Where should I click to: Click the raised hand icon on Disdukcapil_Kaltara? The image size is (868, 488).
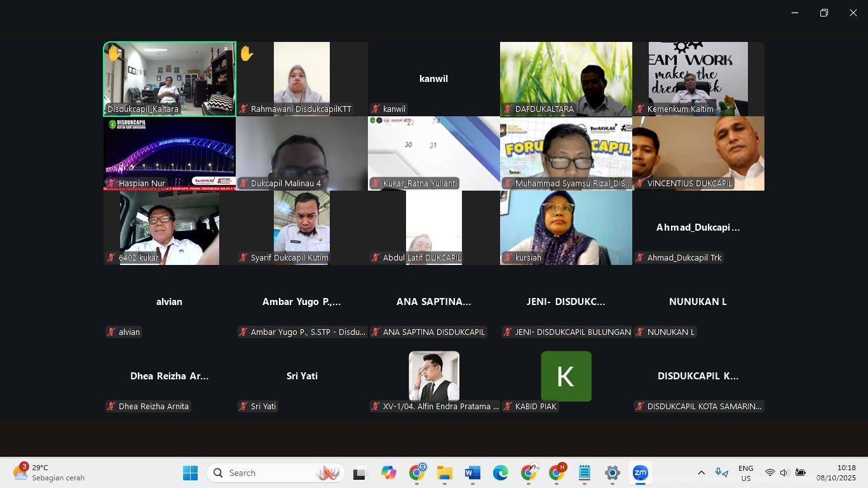[114, 53]
